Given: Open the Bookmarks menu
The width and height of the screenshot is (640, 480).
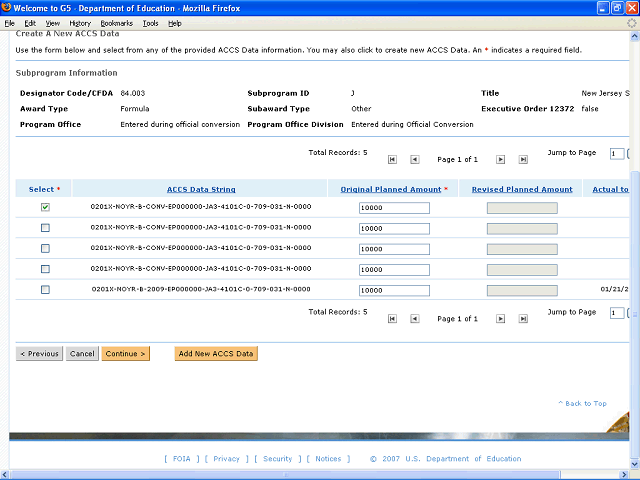Looking at the screenshot, I should click(117, 24).
